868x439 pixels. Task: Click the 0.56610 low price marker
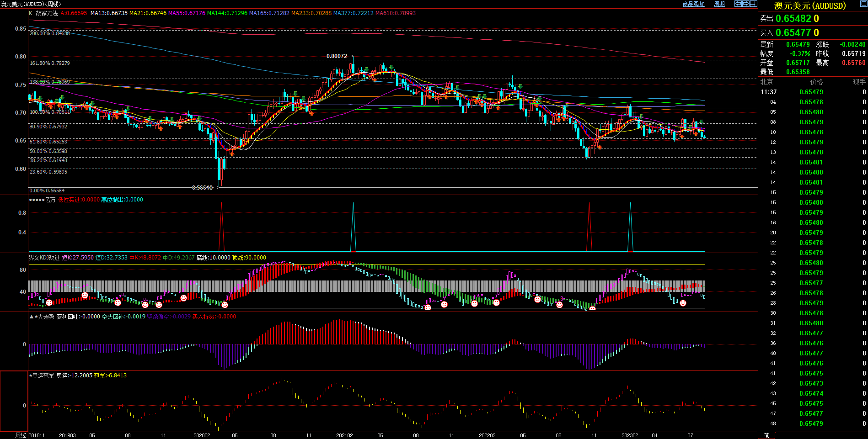(x=202, y=188)
